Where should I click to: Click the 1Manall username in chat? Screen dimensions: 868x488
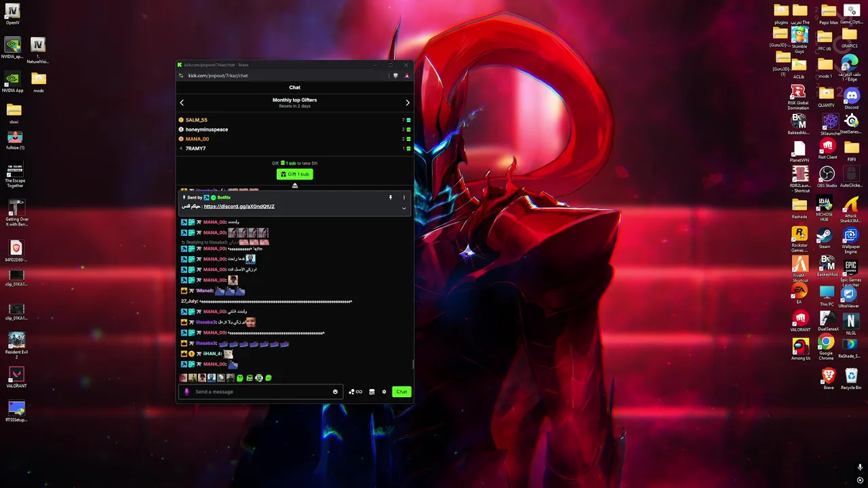pos(205,291)
